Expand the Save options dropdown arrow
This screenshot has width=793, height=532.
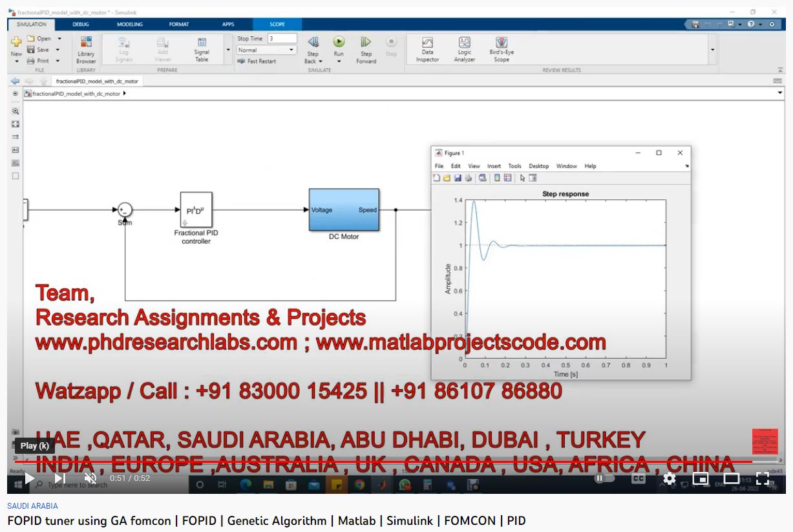[x=58, y=50]
